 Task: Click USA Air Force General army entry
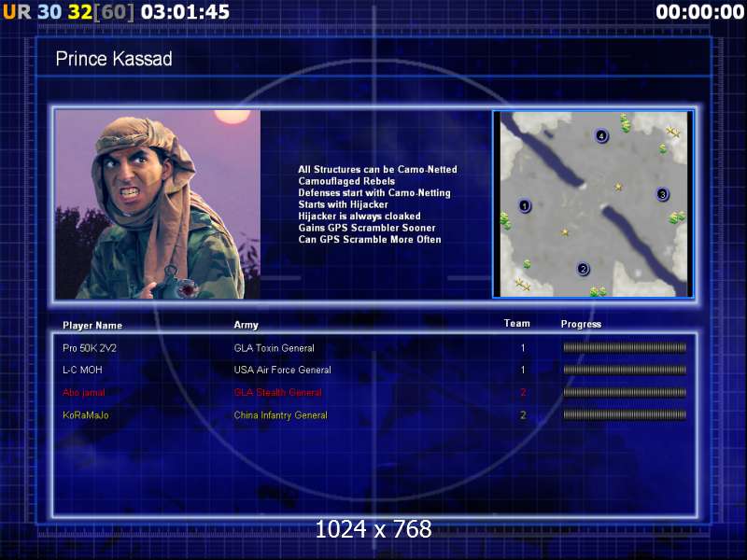283,370
